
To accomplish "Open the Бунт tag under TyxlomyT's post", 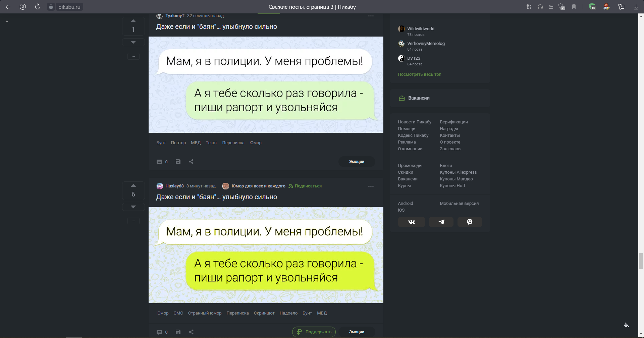I will click(161, 143).
